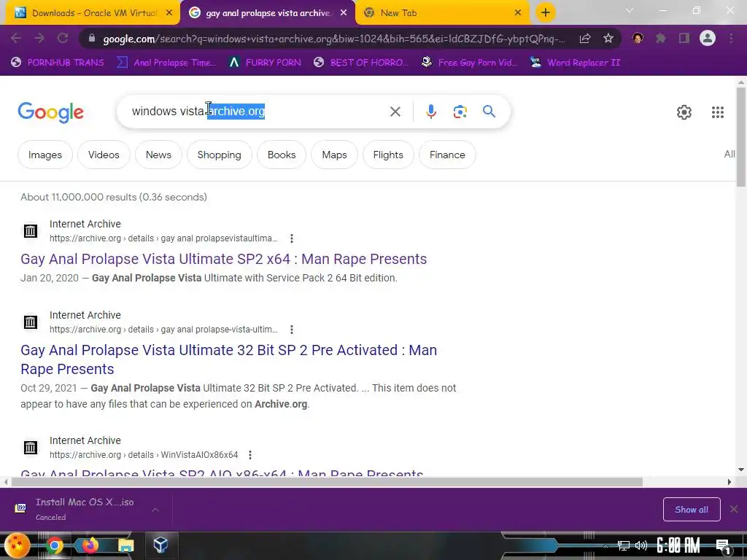
Task: Open the Vista Ultimate 32 Bit SP 2 result title
Action: coord(228,359)
